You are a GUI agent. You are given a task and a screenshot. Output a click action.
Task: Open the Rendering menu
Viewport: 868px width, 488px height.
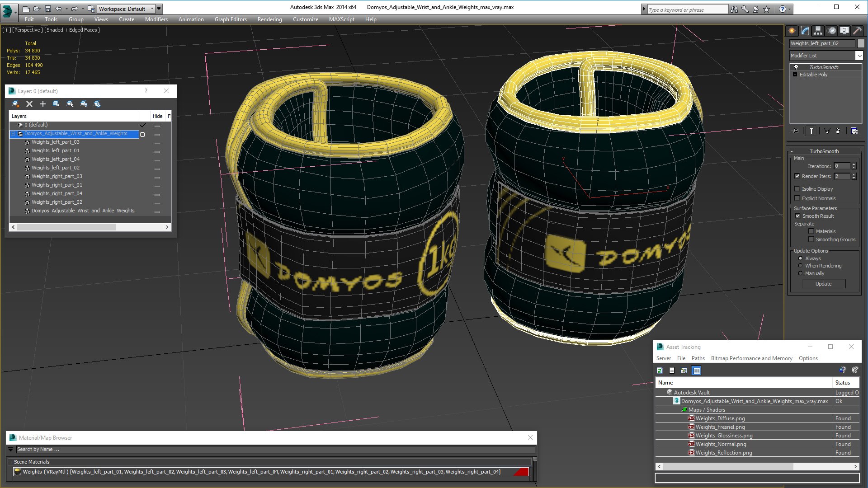point(269,19)
